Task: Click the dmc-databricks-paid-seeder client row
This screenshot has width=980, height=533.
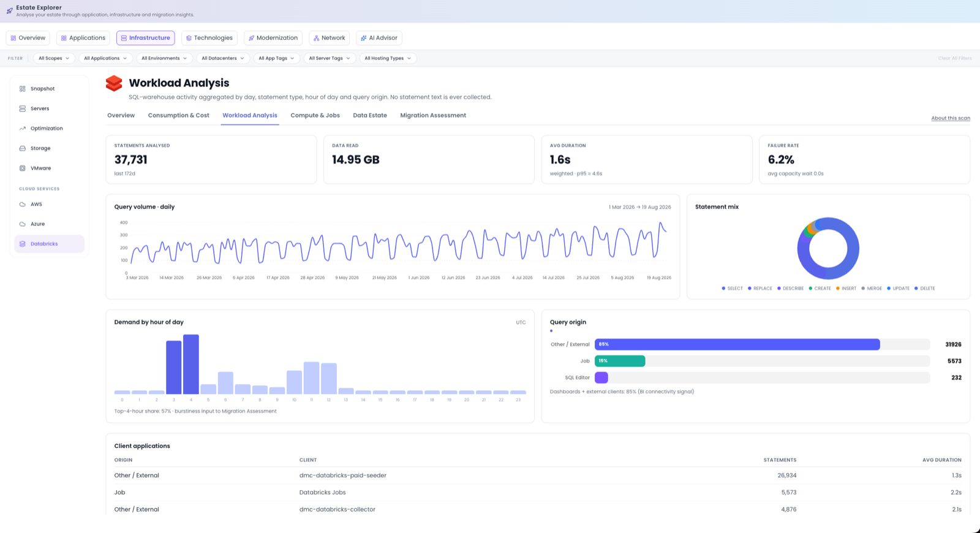Action: point(538,475)
